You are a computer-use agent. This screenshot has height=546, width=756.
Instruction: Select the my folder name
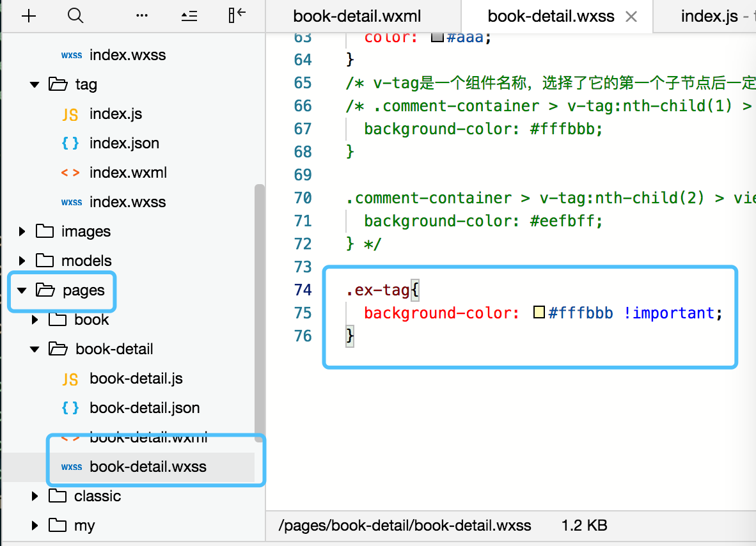coord(84,526)
